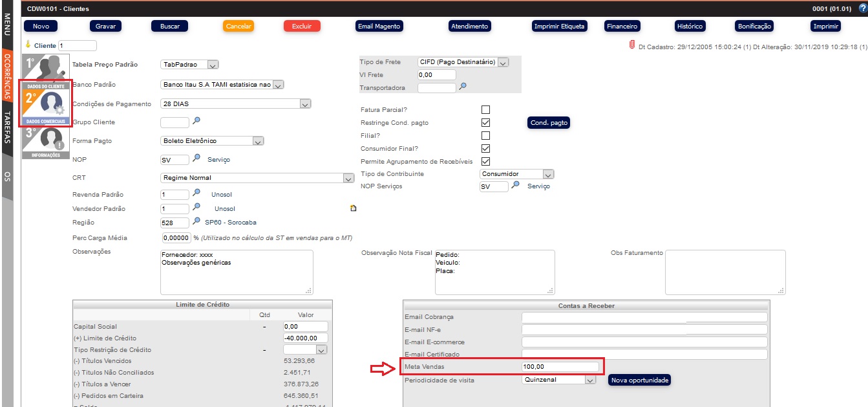Screen dimensions: 868x407
Task: Click the Gravar button
Action: [105, 26]
